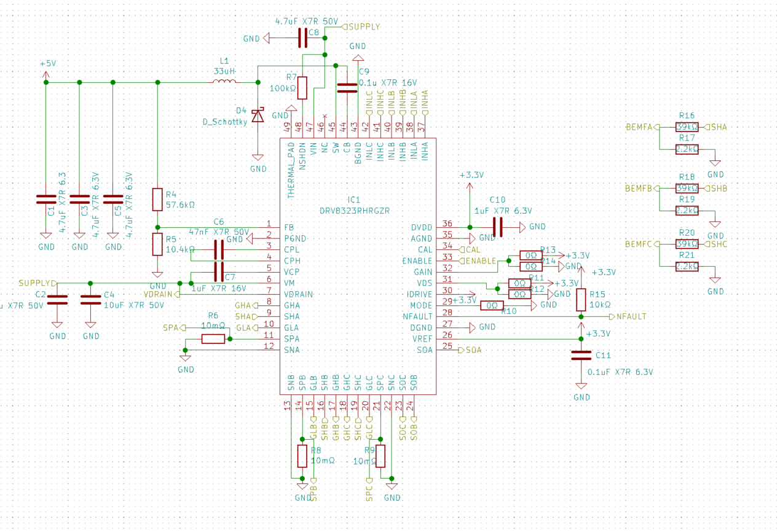Click the C1 capacitor symbol

[46, 199]
